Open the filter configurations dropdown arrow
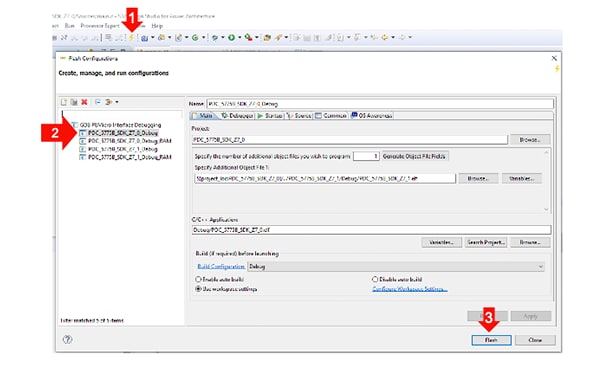The image size is (600, 370). (117, 102)
